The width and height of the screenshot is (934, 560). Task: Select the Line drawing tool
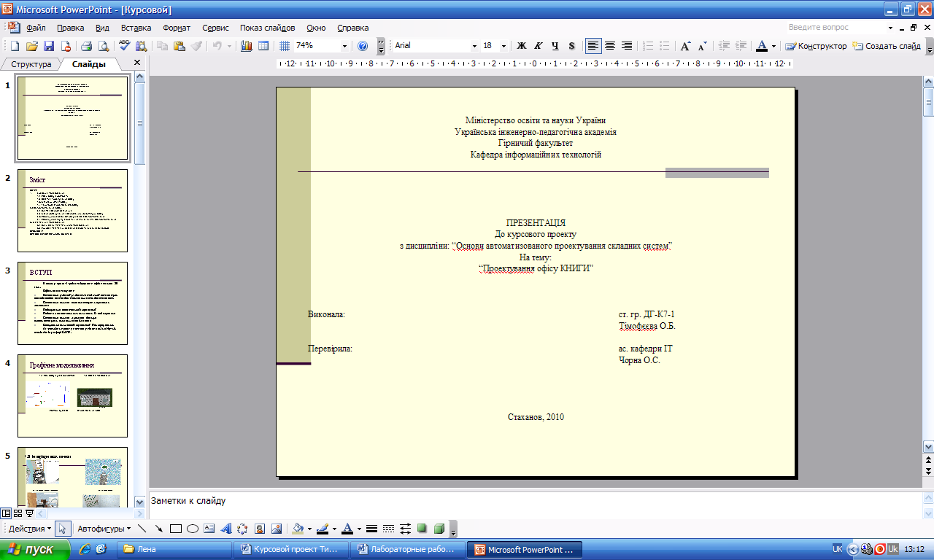tap(142, 529)
